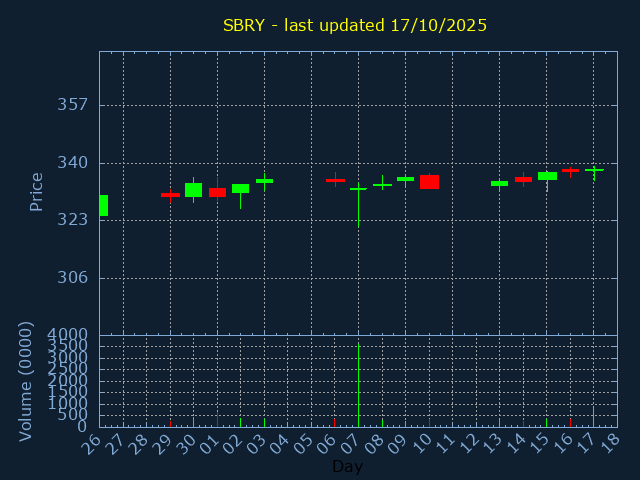The image size is (640, 480).
Task: Click the 357 price axis label
Action: [73, 105]
